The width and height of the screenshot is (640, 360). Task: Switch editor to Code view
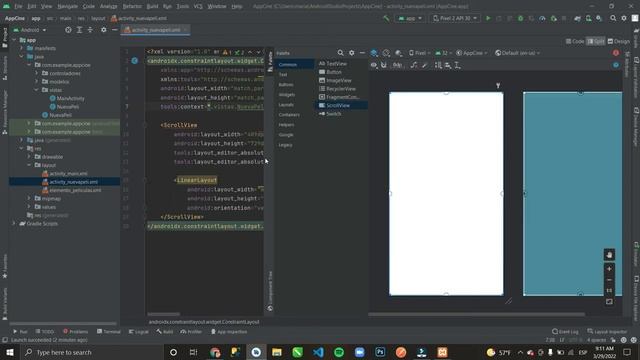[575, 41]
